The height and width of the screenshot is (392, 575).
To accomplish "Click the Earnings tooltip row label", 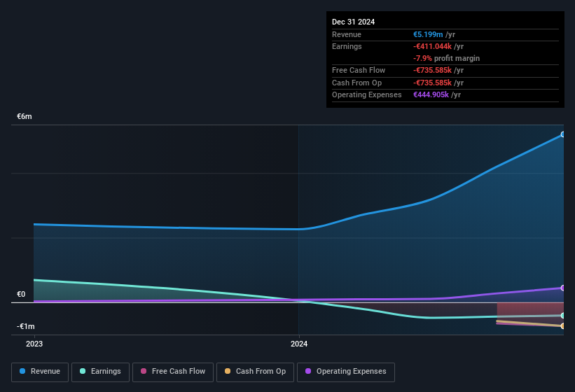I will [x=347, y=46].
